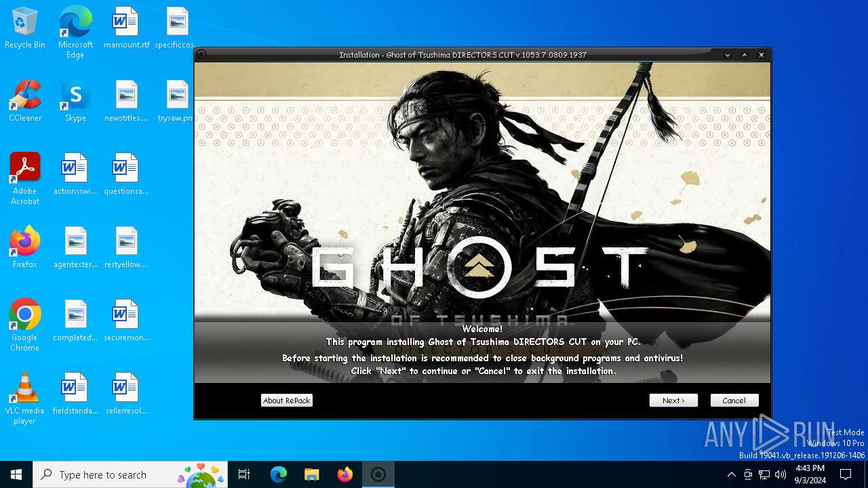Select the questionsa Word document
The height and width of the screenshot is (488, 868).
[x=126, y=175]
